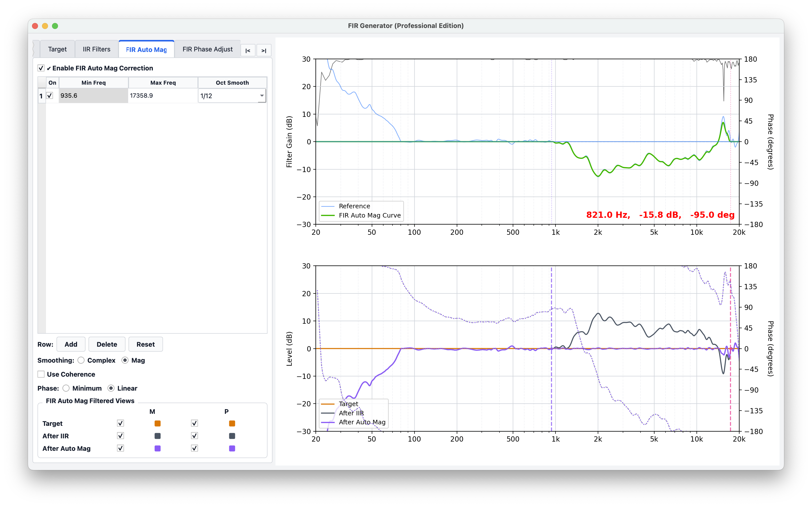
Task: Click the Add row button
Action: [71, 344]
